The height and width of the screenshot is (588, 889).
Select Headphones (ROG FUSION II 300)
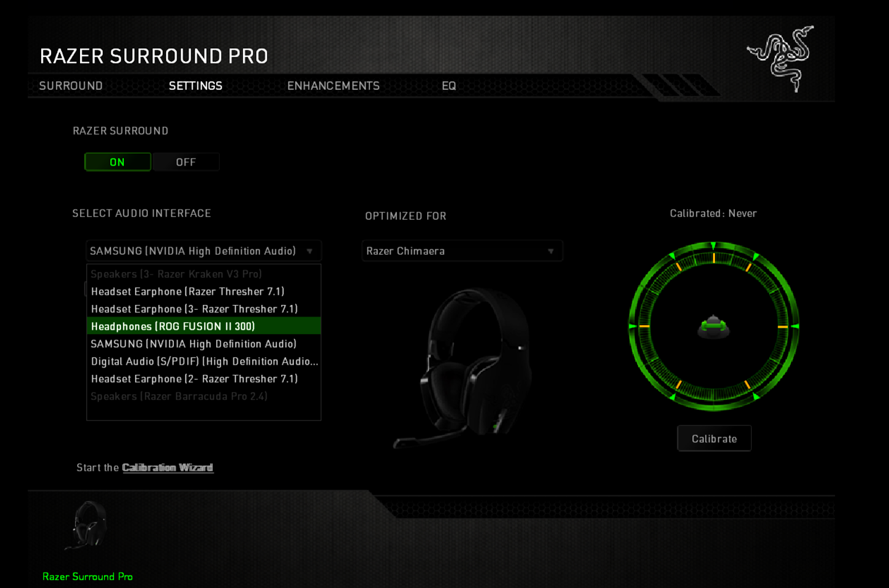[204, 326]
